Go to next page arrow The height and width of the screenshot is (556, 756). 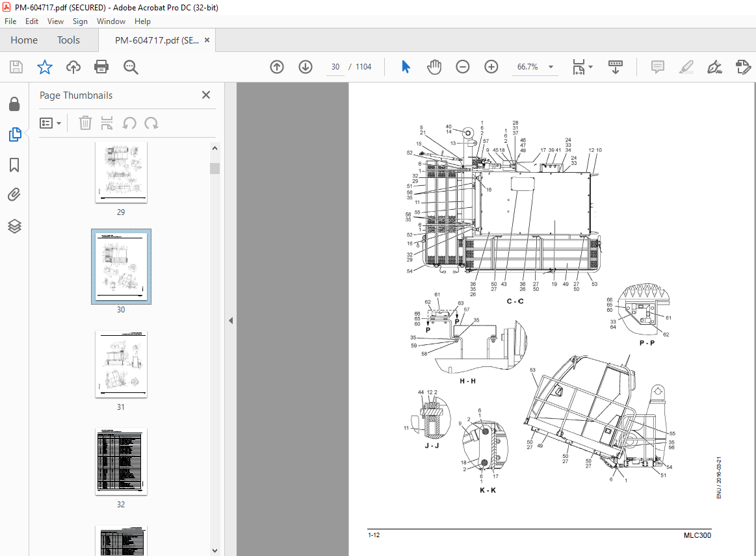point(306,67)
